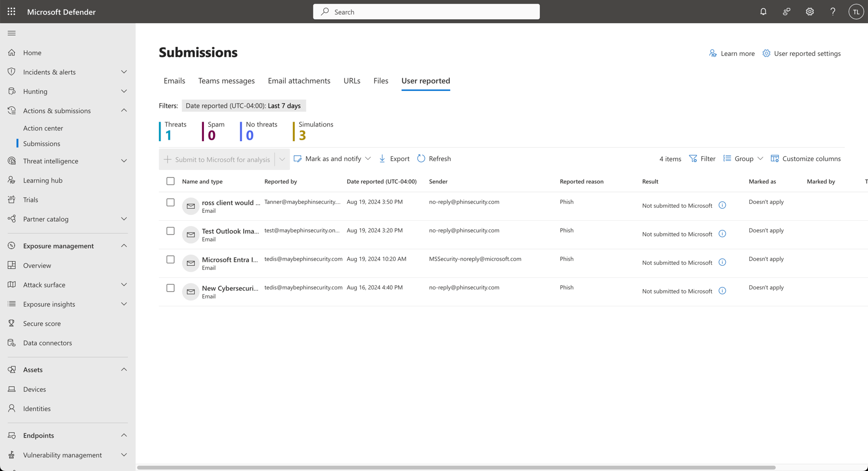Open the Microsoft 365 app launcher waffle icon

tap(11, 11)
